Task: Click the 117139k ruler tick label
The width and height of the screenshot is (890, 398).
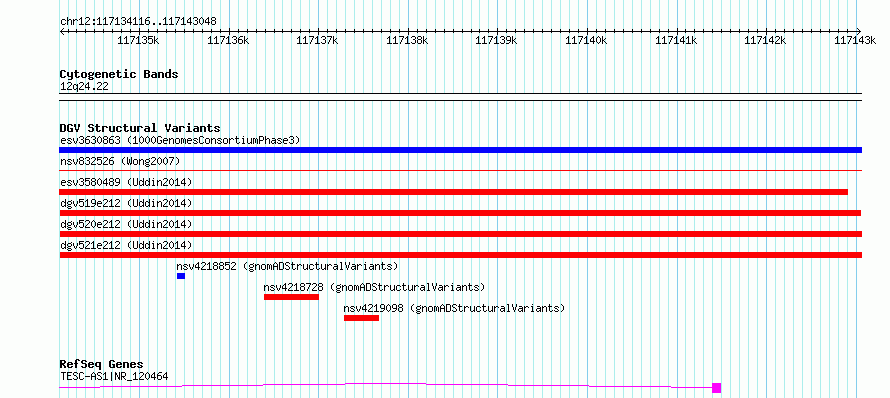Action: (x=496, y=40)
